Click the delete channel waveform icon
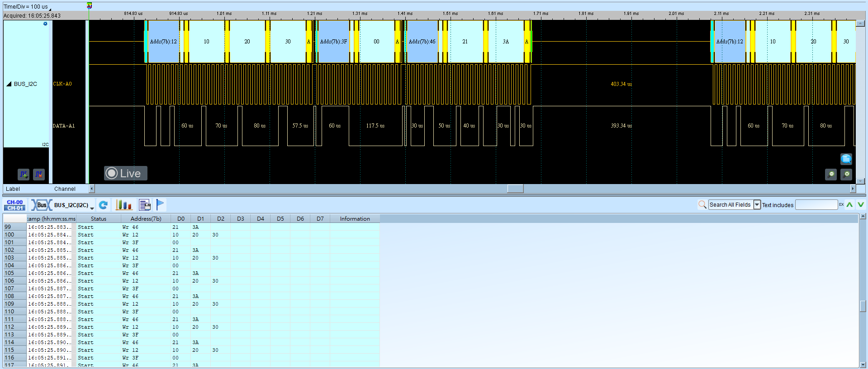 pyautogui.click(x=39, y=174)
